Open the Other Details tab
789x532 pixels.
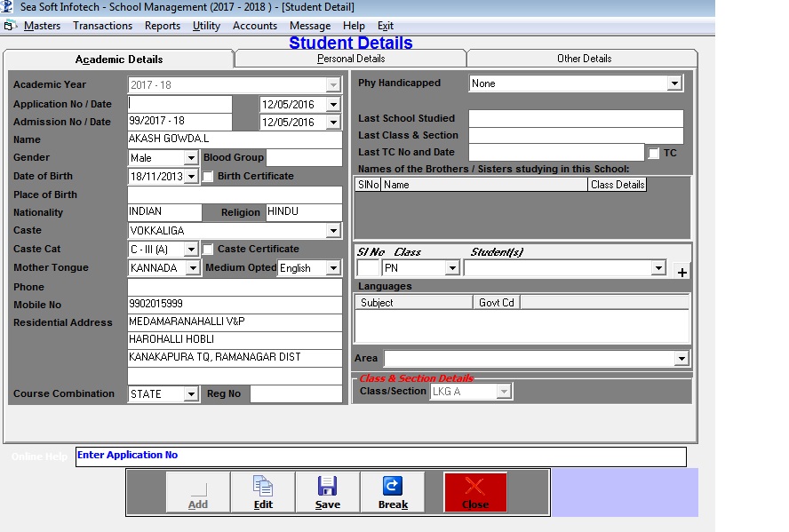pos(584,59)
